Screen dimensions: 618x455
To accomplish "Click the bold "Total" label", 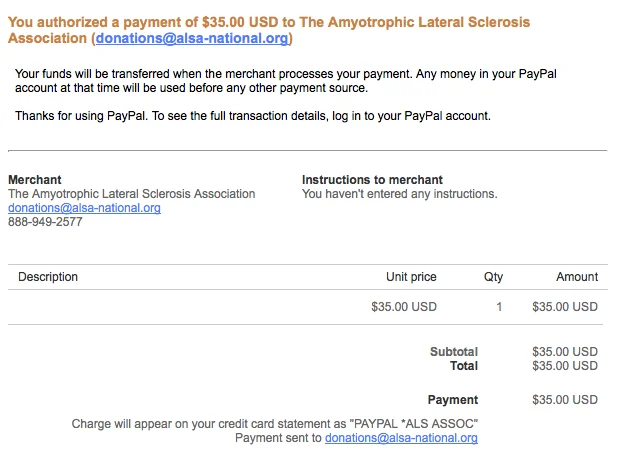I will click(464, 366).
